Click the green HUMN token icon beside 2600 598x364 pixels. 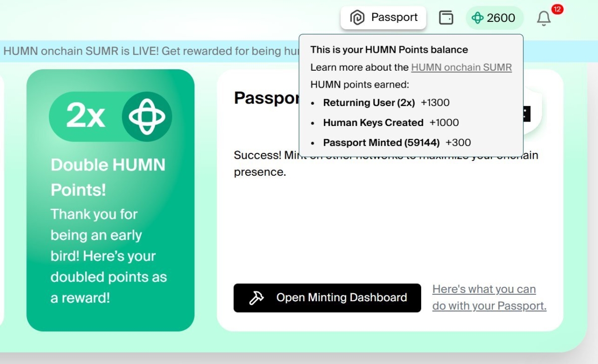(x=478, y=18)
